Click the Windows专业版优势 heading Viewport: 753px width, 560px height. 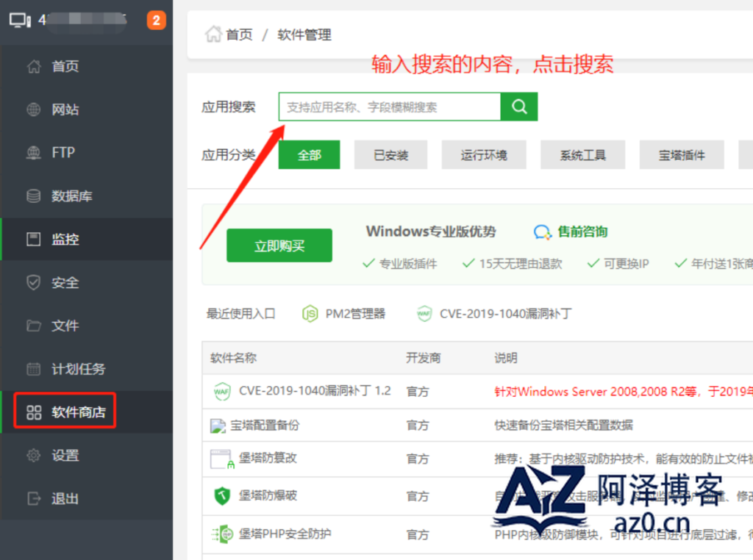(431, 231)
